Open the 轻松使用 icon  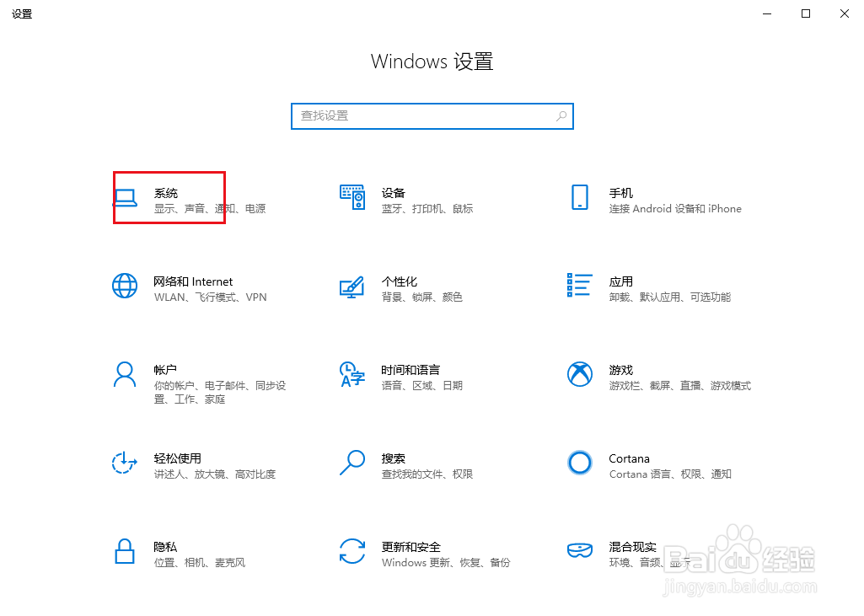(x=125, y=463)
